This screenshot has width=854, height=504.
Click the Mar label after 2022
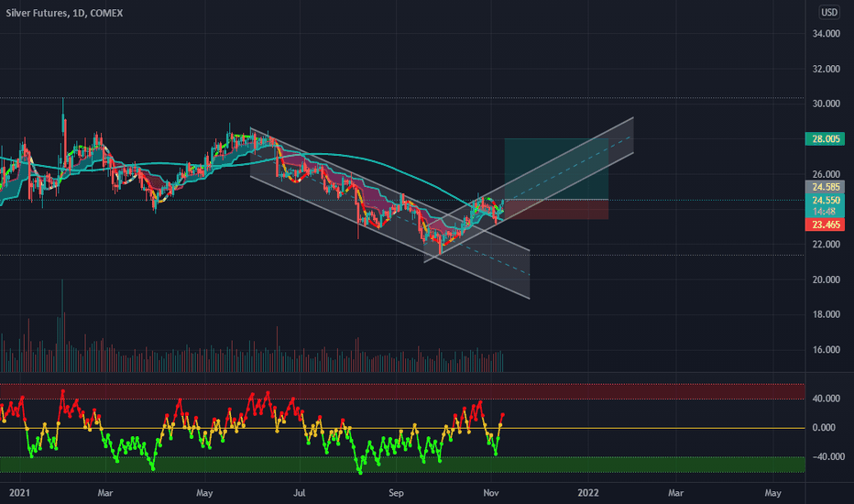[675, 493]
